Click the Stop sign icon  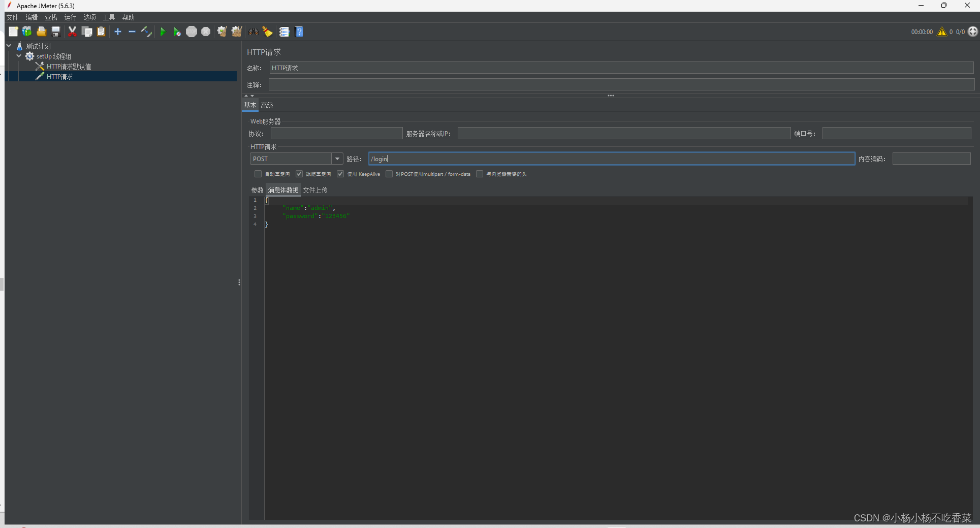(x=192, y=32)
